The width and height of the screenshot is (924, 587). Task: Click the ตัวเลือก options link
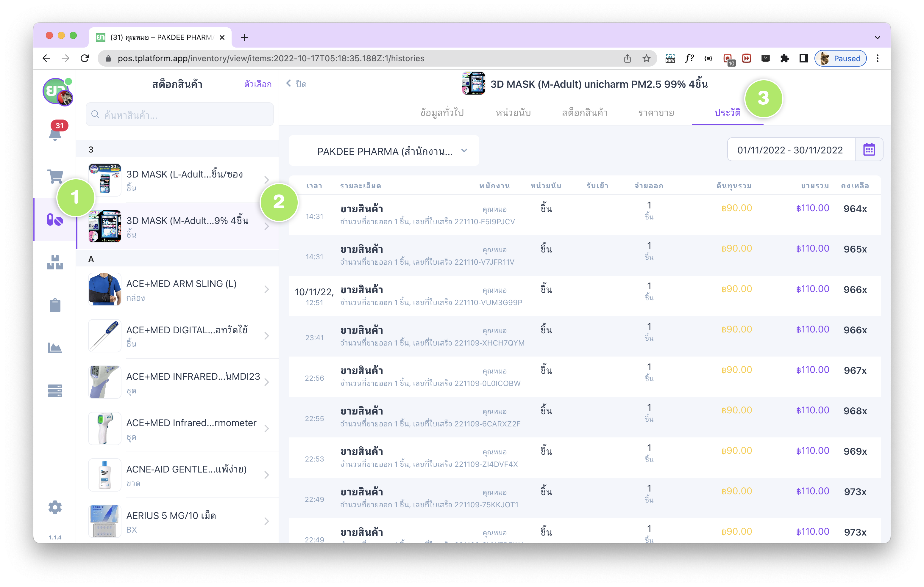click(257, 84)
